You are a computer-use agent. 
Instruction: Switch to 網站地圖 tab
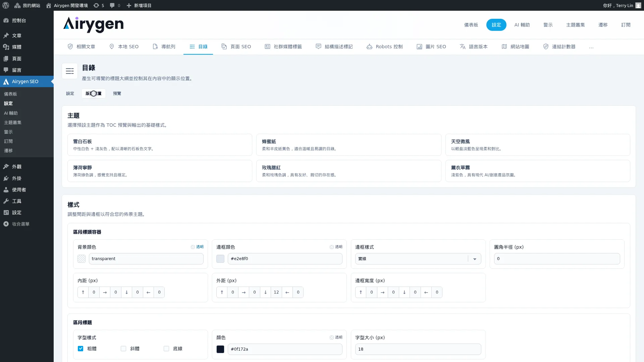[515, 47]
